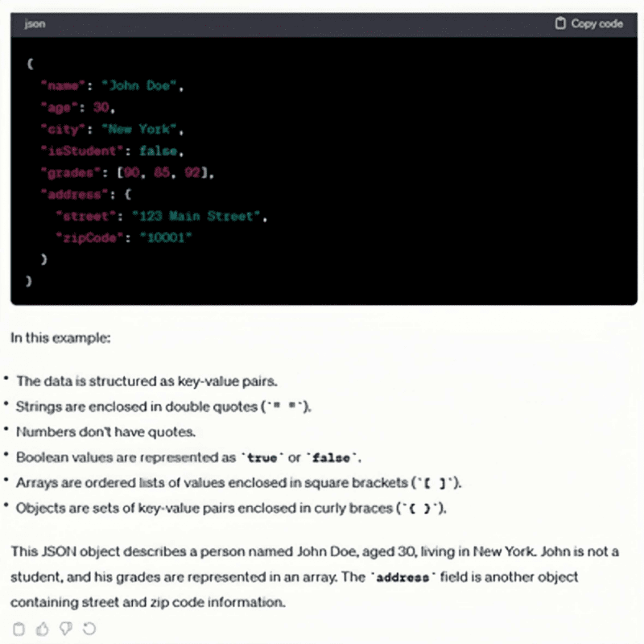Click the thumbs down icon
The height and width of the screenshot is (644, 644).
[x=66, y=629]
